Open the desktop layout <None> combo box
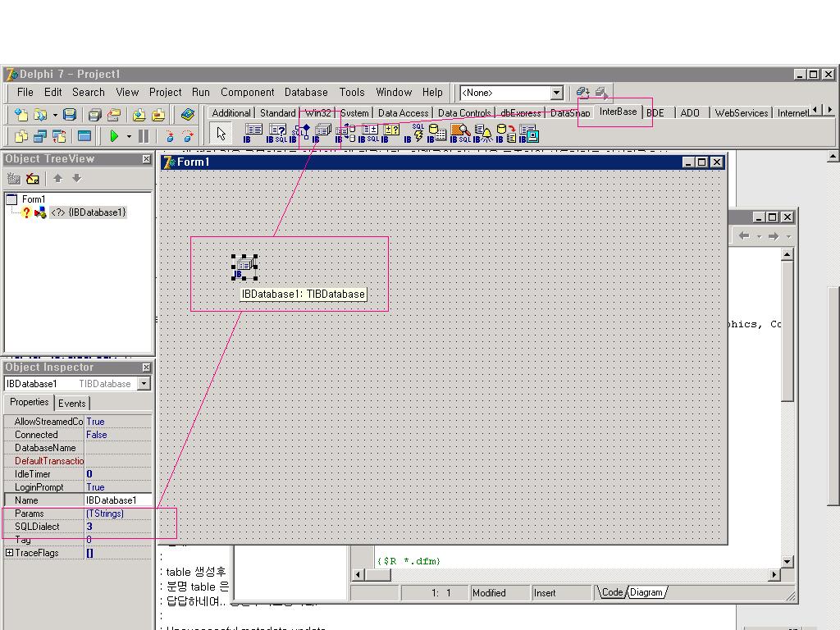 point(511,93)
